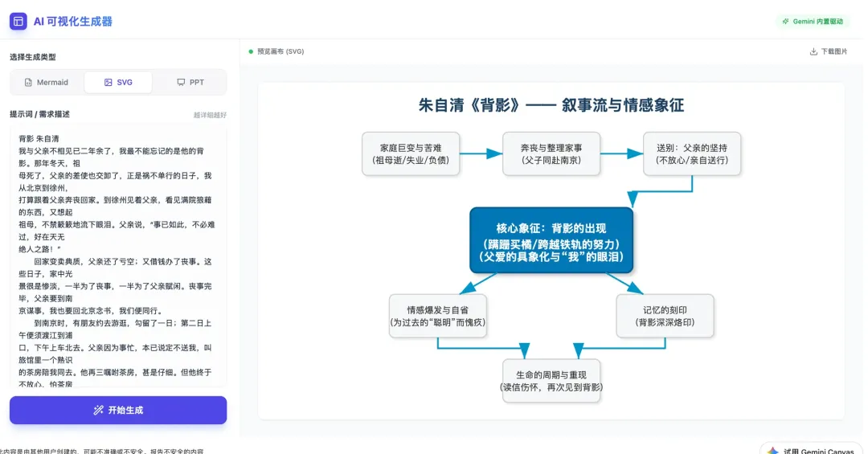Switch to the Mermaid generation type tab
Screen dimensions: 868x454
(x=47, y=83)
